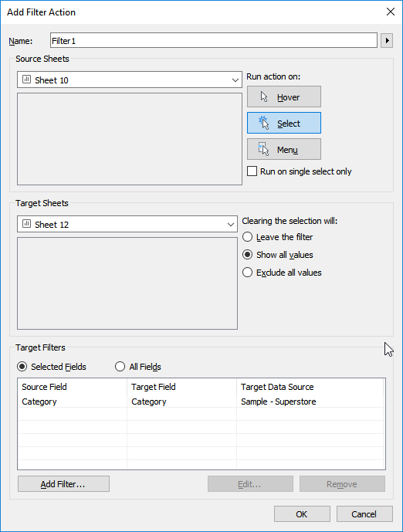Confirm the dialog with OK
Screen dimensions: 403x532
coord(302,514)
